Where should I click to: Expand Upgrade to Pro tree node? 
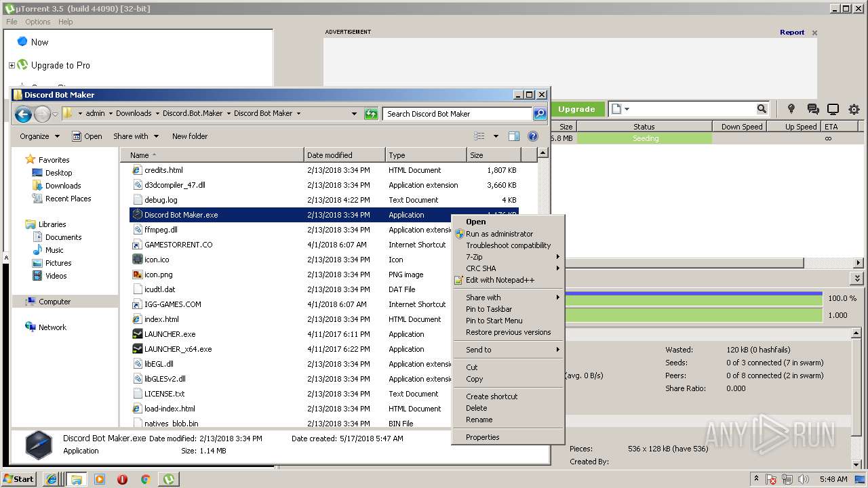tap(12, 65)
